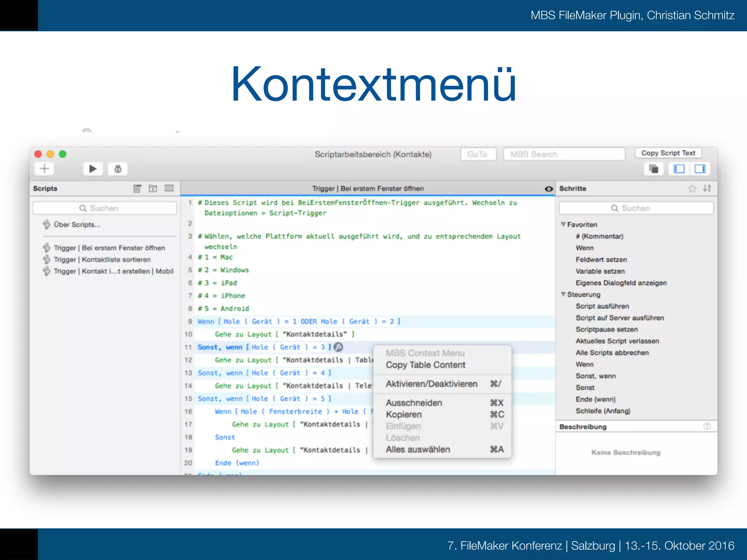Open the script debugger bug icon
Image resolution: width=747 pixels, height=560 pixels.
117,168
